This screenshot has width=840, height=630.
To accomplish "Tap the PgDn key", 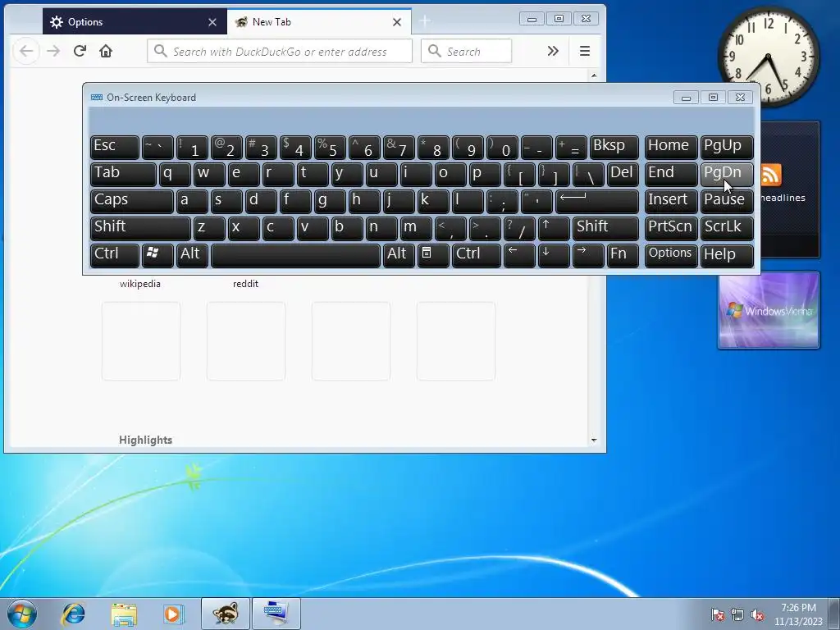I will (x=727, y=174).
